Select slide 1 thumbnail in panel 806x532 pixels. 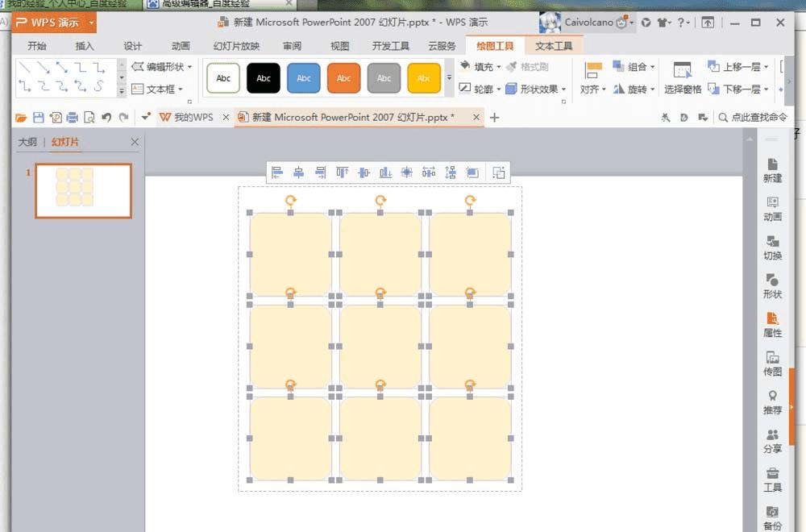tap(83, 191)
